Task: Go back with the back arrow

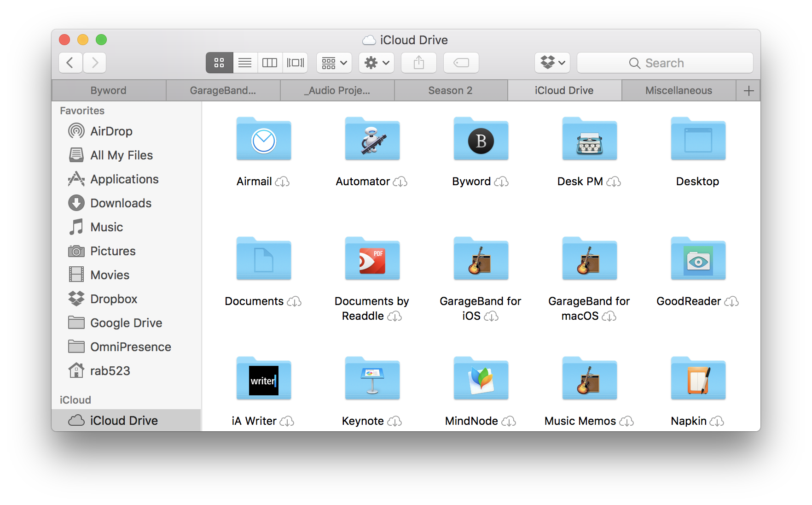Action: pyautogui.click(x=70, y=63)
